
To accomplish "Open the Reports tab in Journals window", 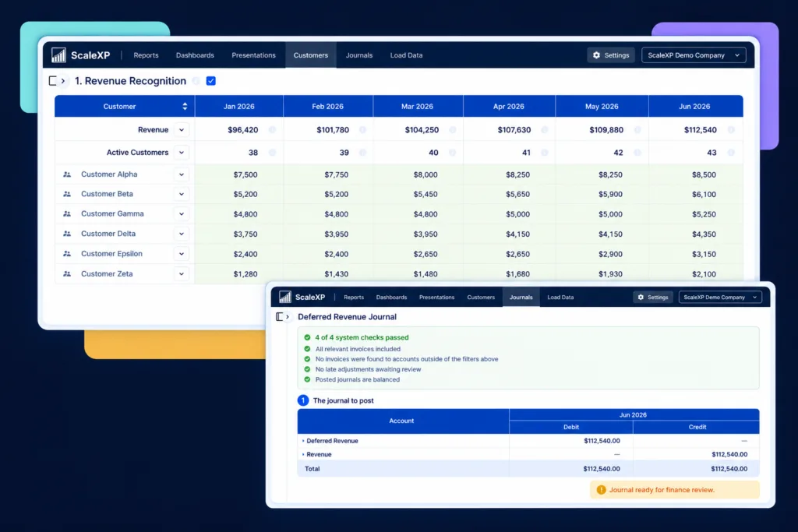I will [354, 297].
